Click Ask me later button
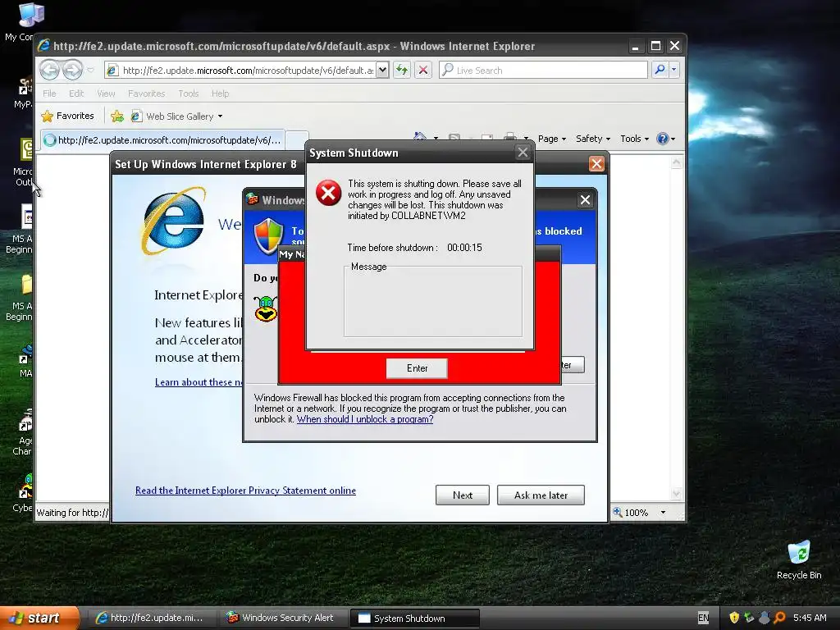Image resolution: width=840 pixels, height=630 pixels. pyautogui.click(x=541, y=495)
